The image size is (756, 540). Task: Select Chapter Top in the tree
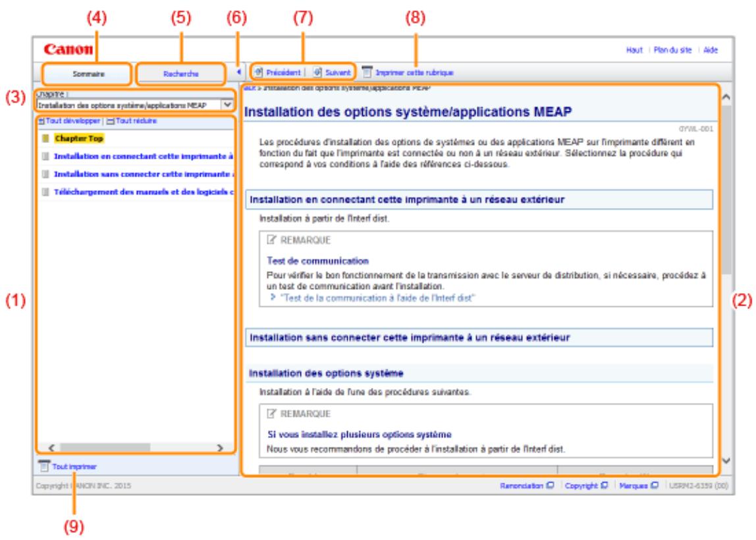pos(78,138)
